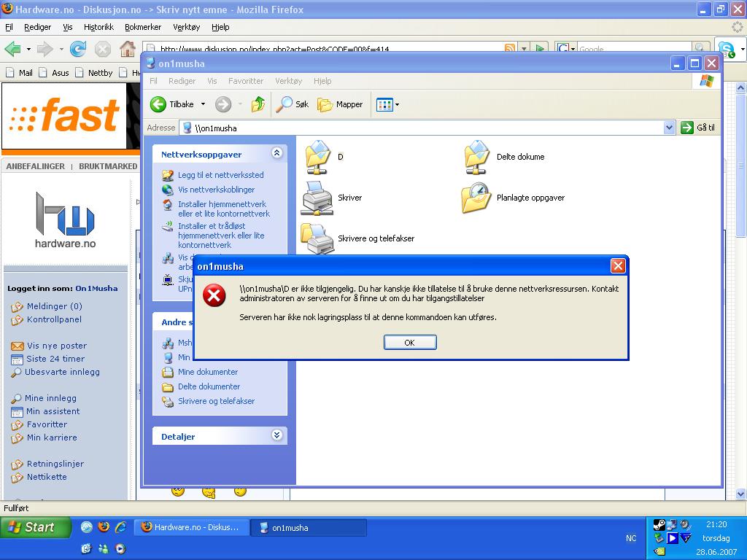The height and width of the screenshot is (560, 747).
Task: Open Min karriere in forum sidebar
Action: pyautogui.click(x=52, y=437)
